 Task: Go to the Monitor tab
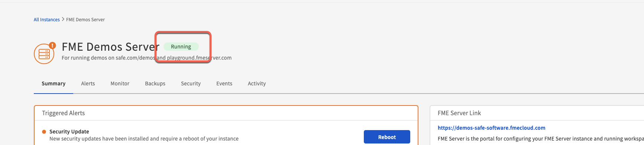(x=120, y=83)
